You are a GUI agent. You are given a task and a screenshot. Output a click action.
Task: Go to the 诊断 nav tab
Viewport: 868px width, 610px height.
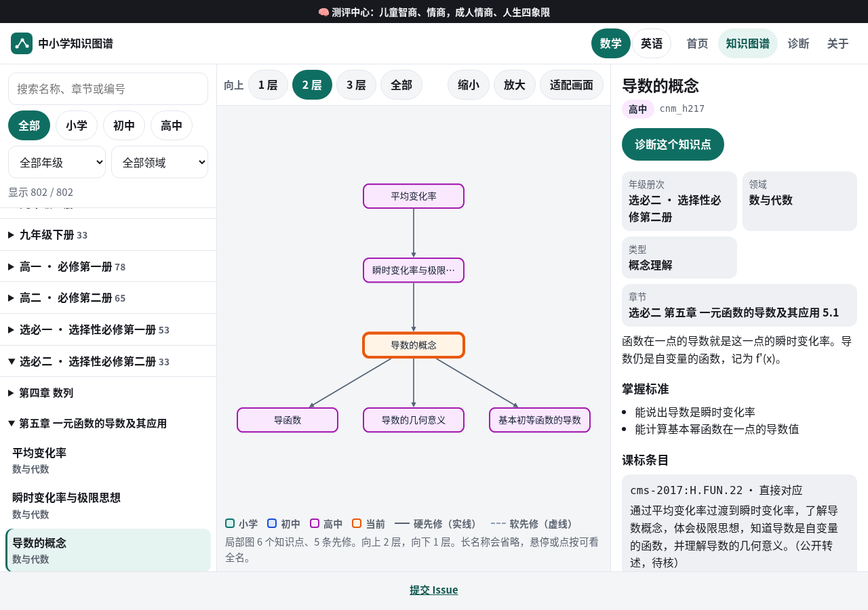[x=798, y=43]
